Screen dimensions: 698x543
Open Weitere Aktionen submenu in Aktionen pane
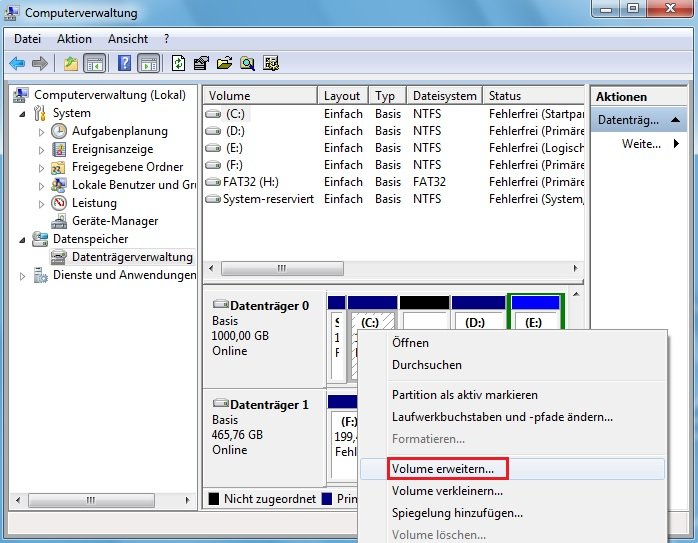(639, 144)
